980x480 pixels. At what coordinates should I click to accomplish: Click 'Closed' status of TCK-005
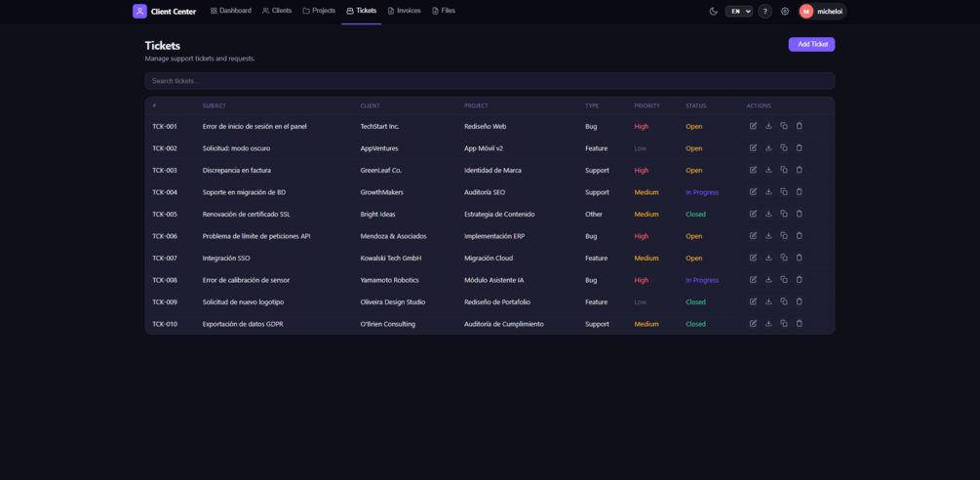pos(695,214)
